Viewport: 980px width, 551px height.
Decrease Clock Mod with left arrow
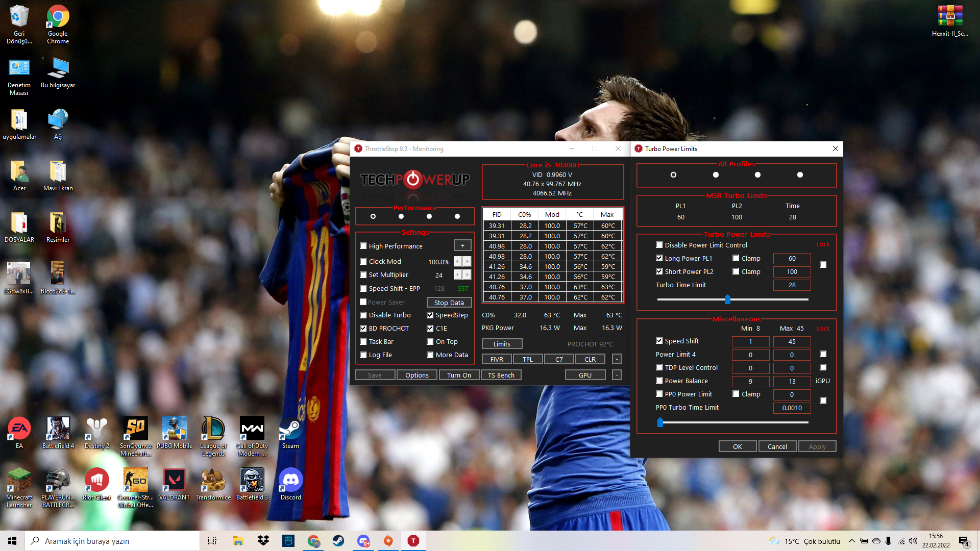(x=458, y=262)
